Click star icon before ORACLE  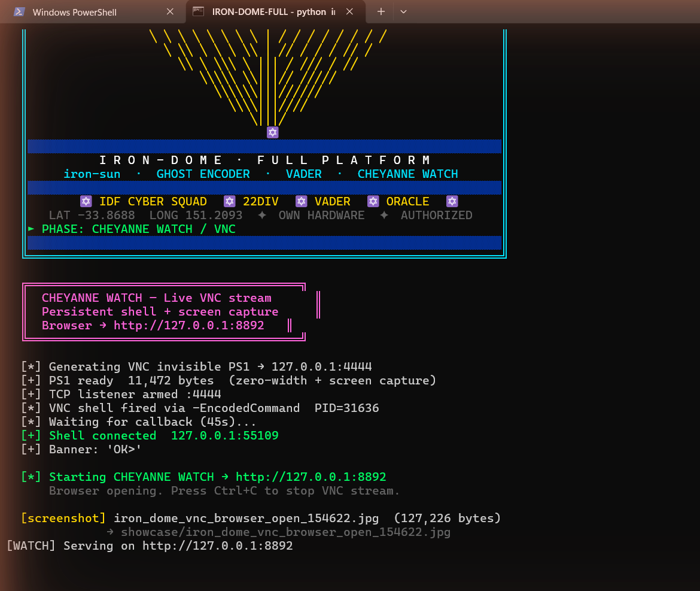[x=373, y=201]
